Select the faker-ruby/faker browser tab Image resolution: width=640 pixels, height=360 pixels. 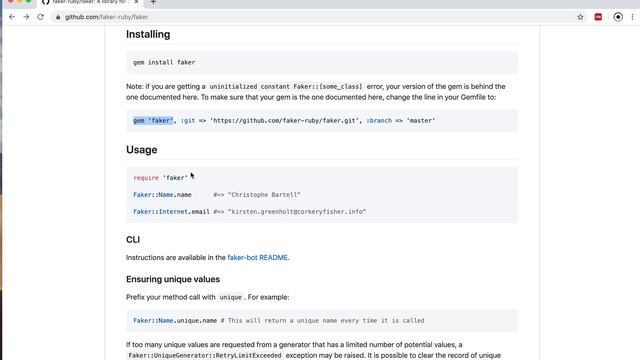point(90,2)
